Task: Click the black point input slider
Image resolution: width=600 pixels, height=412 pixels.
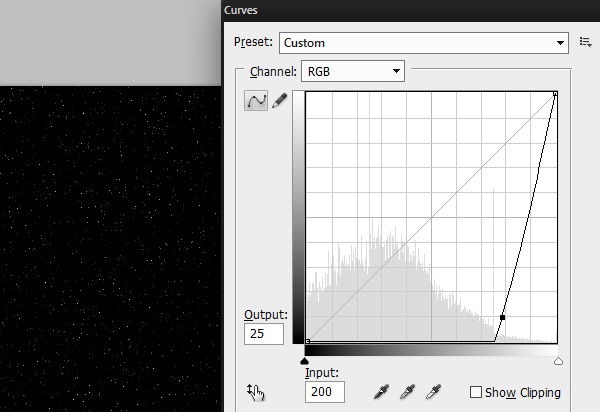Action: (x=305, y=361)
